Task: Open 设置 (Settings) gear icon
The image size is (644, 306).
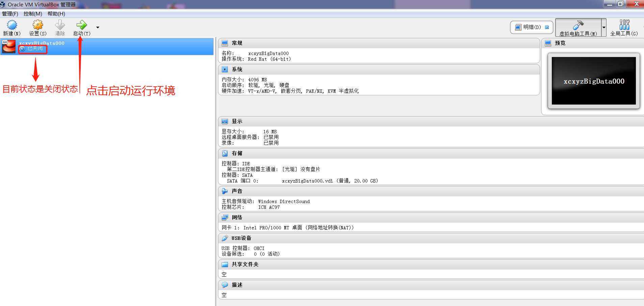Action: point(38,25)
